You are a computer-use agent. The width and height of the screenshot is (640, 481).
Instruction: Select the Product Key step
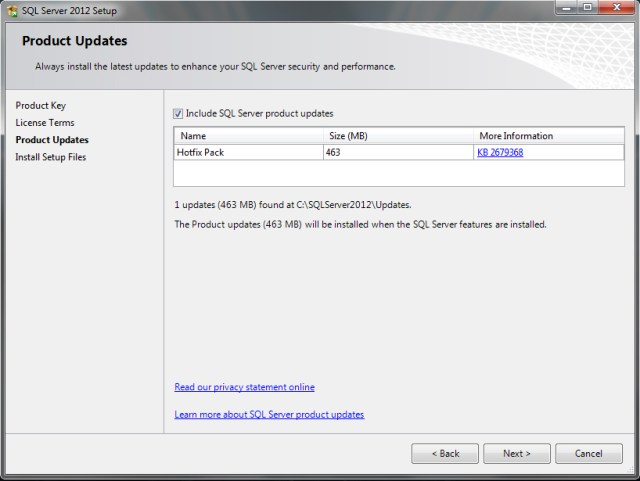(41, 106)
